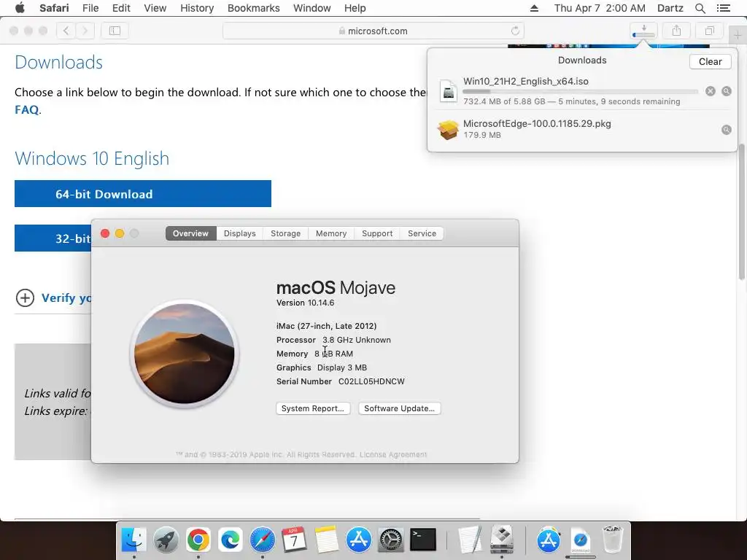Screen dimensions: 747x560
Task: Open Finder from the Dock
Action: click(x=134, y=540)
